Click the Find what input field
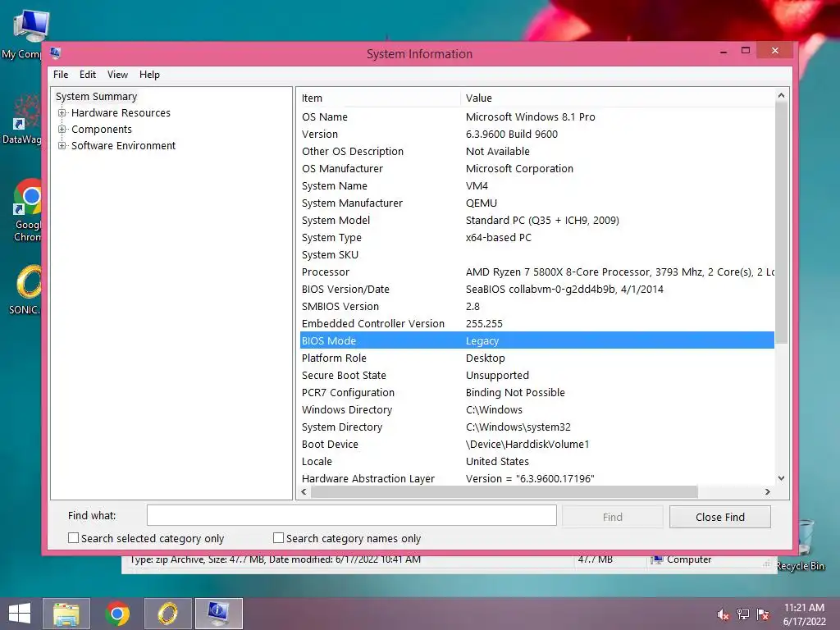840x630 pixels. coord(351,516)
